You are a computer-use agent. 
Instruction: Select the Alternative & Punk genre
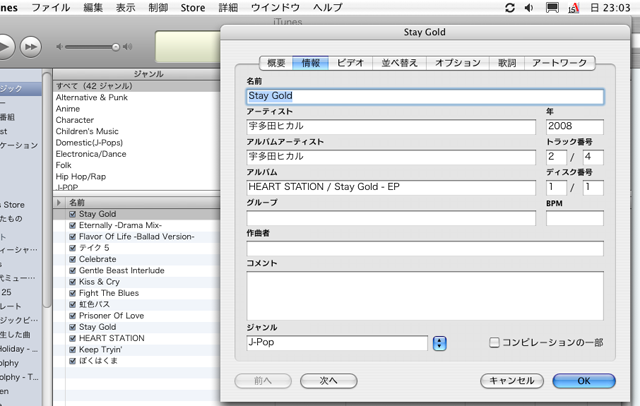(x=136, y=98)
